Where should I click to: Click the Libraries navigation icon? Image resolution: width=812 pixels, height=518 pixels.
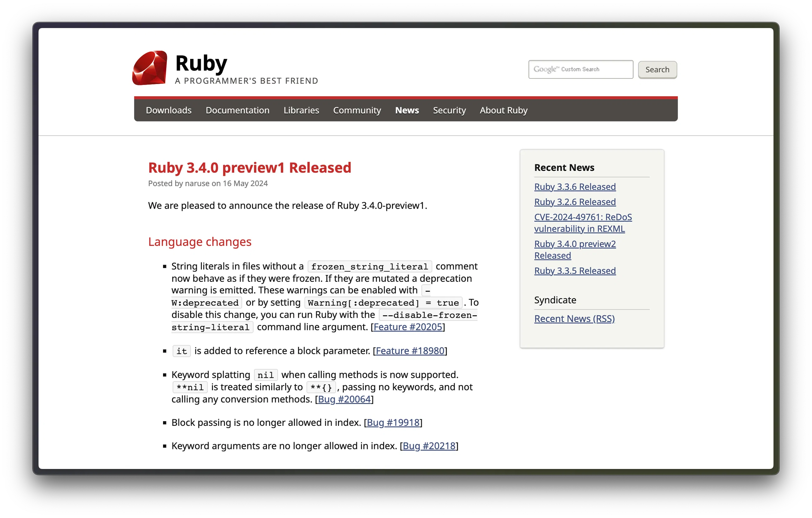[x=301, y=110]
